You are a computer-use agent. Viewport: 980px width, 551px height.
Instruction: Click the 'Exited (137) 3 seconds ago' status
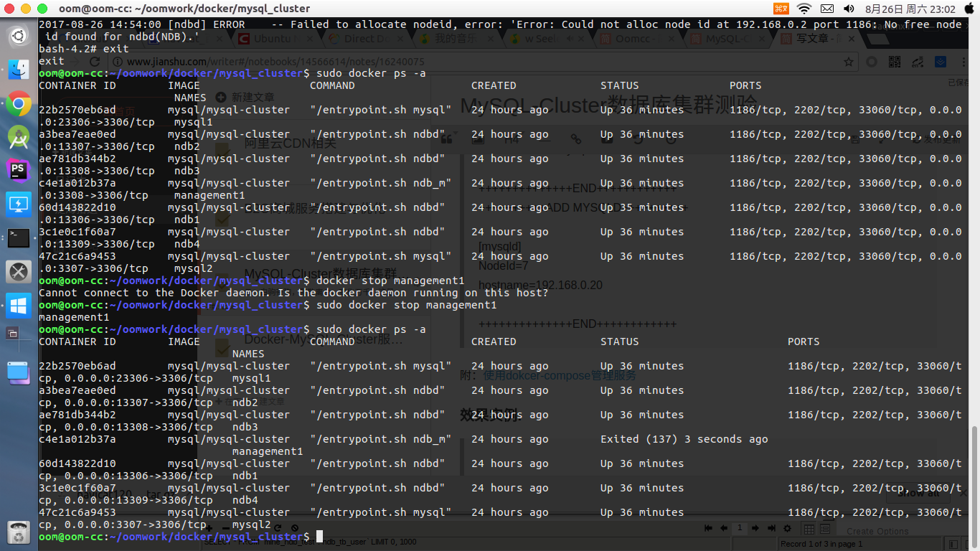tap(684, 439)
